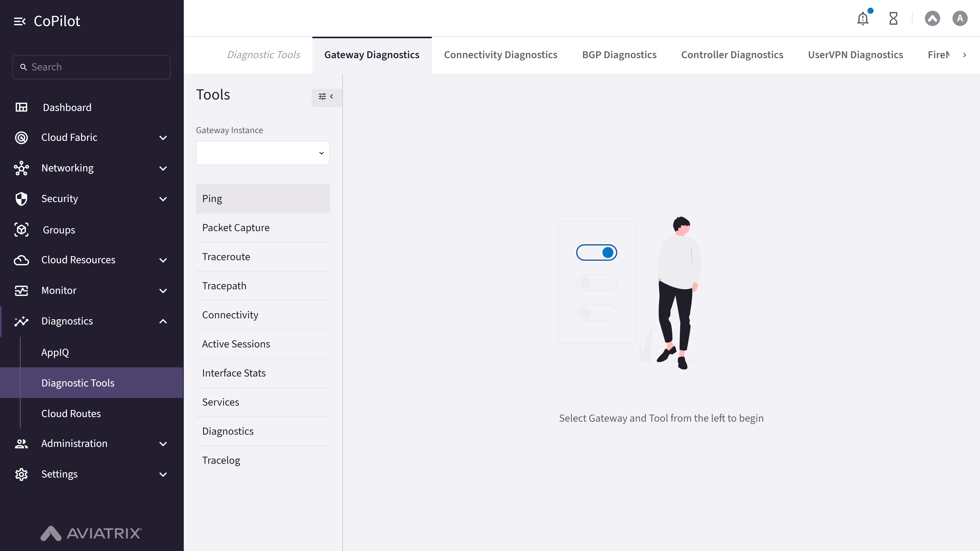Expand Cloud Fabric menu chevron
The image size is (980, 551).
[163, 138]
